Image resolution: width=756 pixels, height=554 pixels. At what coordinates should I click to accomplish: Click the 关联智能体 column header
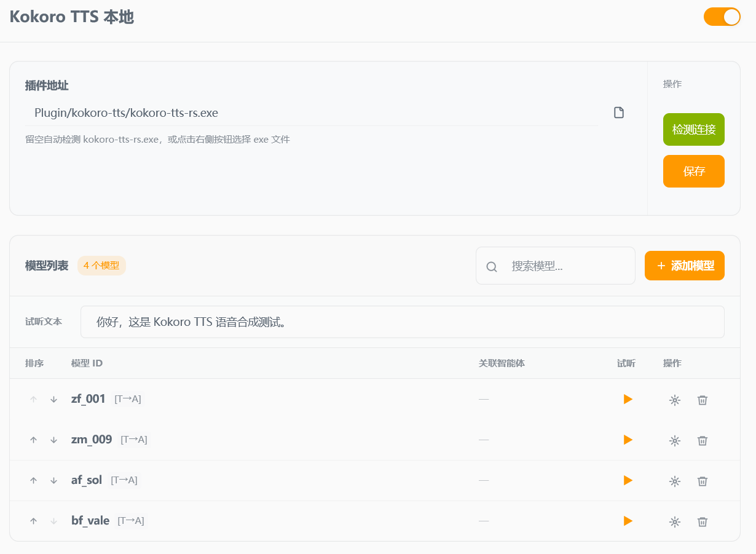pos(502,363)
